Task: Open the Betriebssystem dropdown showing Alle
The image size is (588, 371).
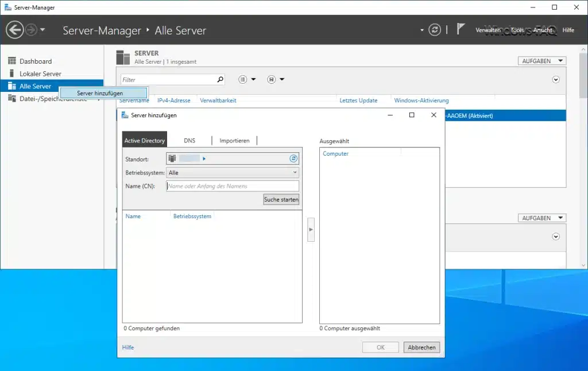Action: (233, 172)
